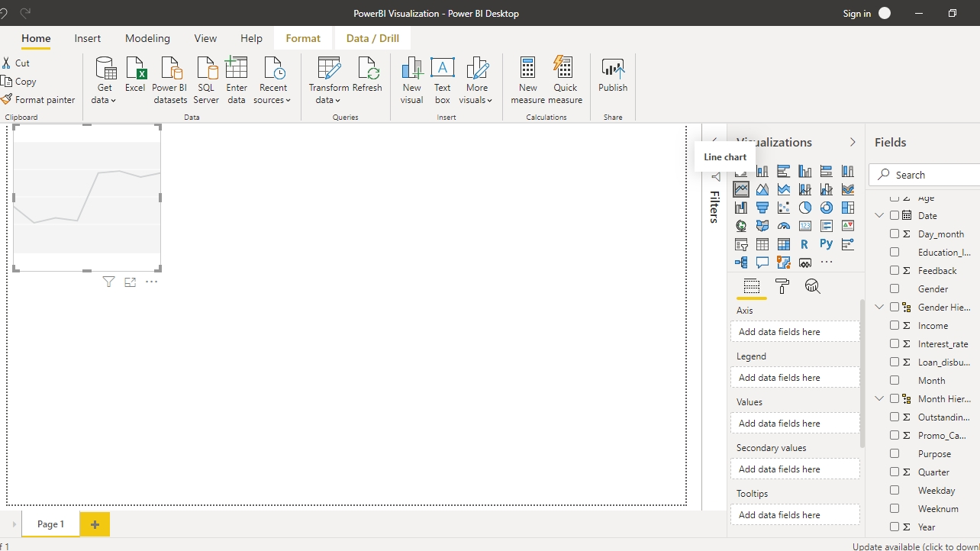Open the View ribbon tab
This screenshot has width=980, height=551.
click(205, 38)
